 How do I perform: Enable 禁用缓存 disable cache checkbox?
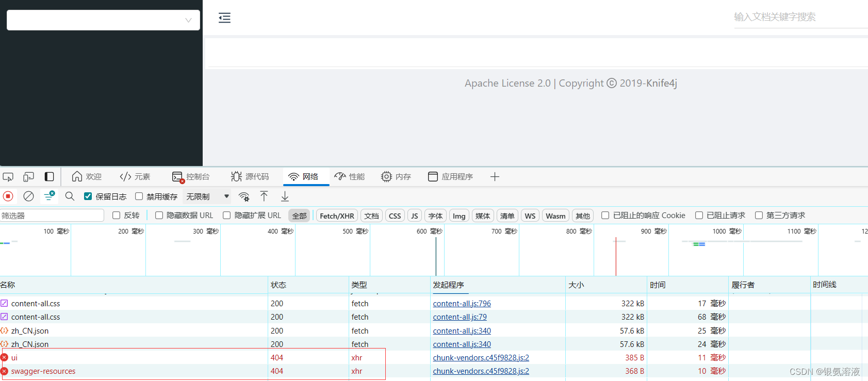pos(139,196)
